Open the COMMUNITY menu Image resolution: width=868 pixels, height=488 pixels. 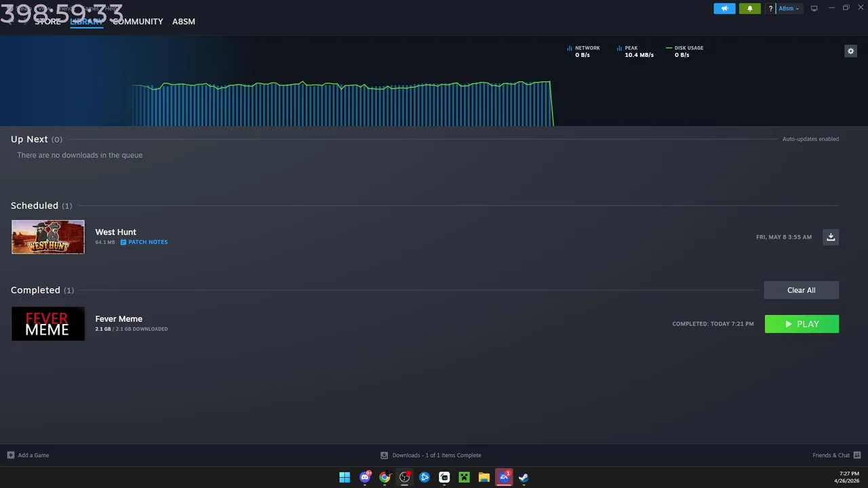138,22
